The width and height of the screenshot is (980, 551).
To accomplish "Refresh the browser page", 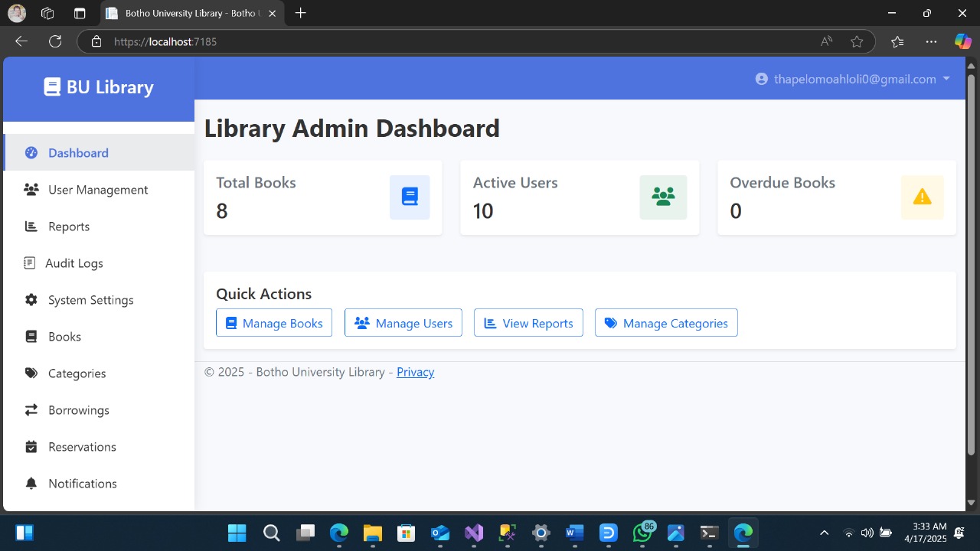I will click(x=54, y=41).
